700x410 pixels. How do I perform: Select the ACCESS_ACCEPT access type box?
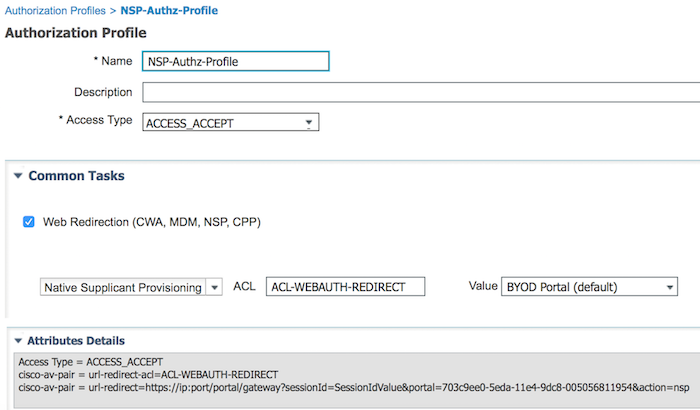(231, 122)
